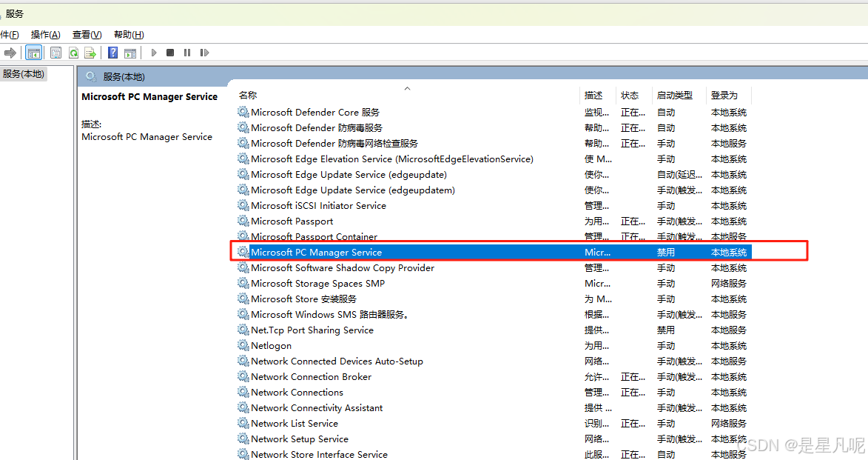Select Microsoft Edge Update Service (edgeupdatem) name
The width and height of the screenshot is (868, 460).
pos(353,190)
